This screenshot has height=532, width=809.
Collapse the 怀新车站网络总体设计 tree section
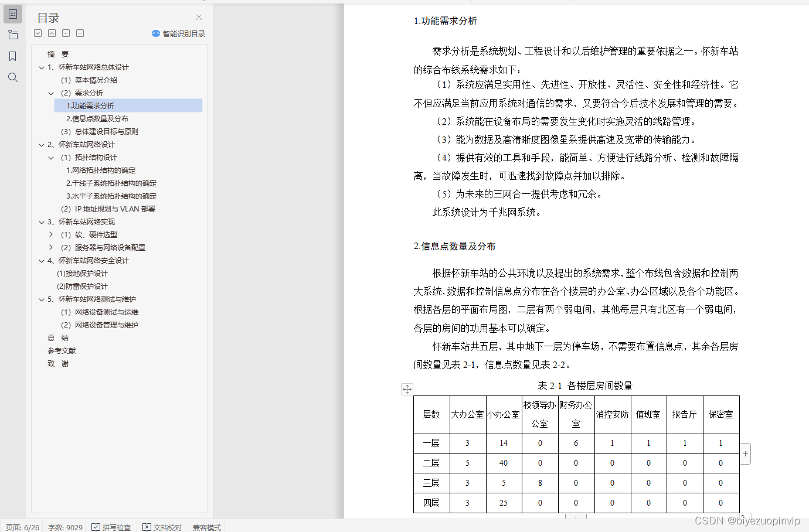pyautogui.click(x=41, y=67)
